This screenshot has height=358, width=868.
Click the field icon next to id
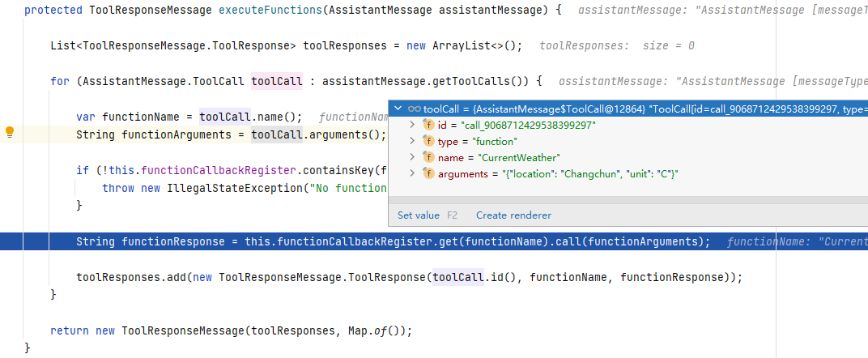click(x=428, y=125)
